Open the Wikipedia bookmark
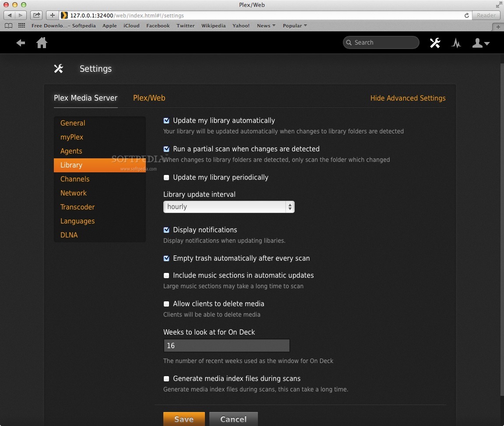 (213, 26)
